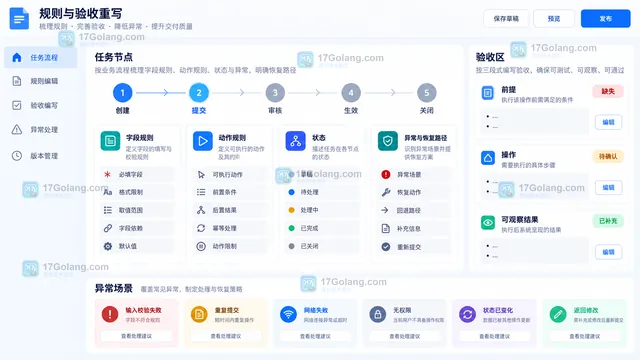This screenshot has height=360, width=640.
Task: Click the red alert icon for 异常场景
Action: pyautogui.click(x=386, y=174)
